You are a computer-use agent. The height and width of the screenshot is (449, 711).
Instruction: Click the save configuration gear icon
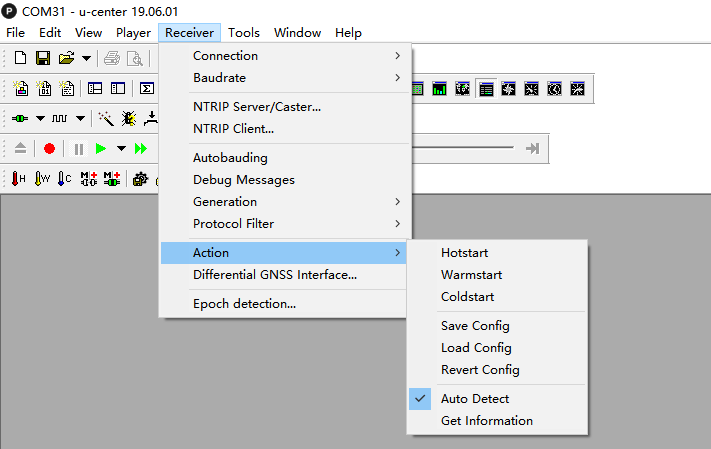(140, 179)
